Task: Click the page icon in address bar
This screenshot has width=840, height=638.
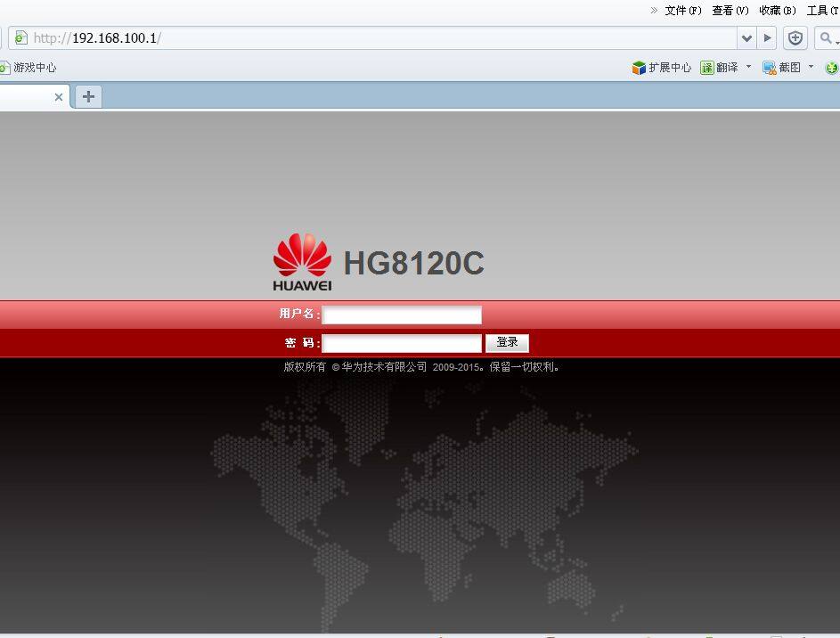Action: click(20, 38)
